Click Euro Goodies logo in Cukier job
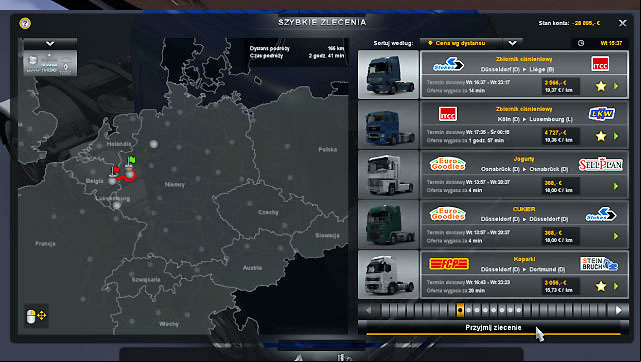 point(448,214)
